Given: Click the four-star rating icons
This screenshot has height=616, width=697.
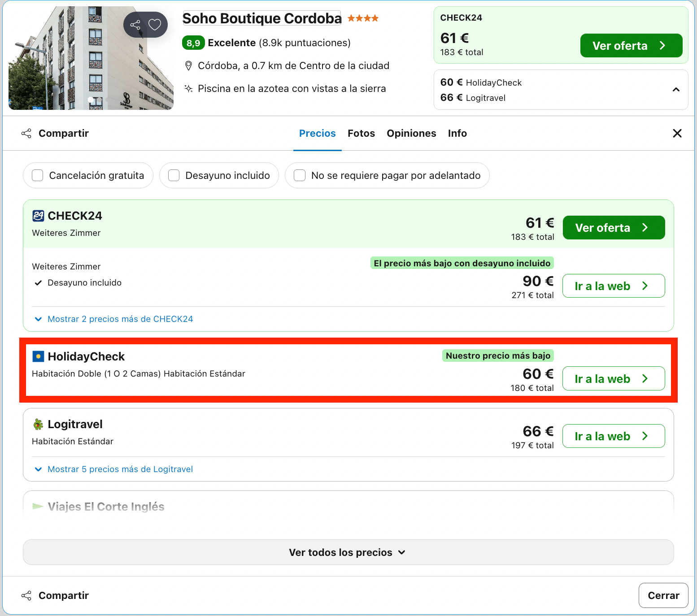Looking at the screenshot, I should (x=363, y=18).
